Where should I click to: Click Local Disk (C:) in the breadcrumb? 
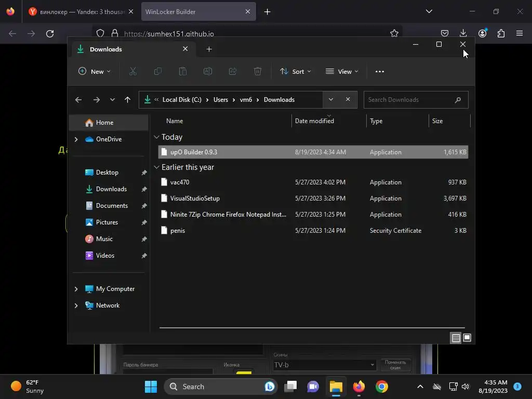[182, 100]
